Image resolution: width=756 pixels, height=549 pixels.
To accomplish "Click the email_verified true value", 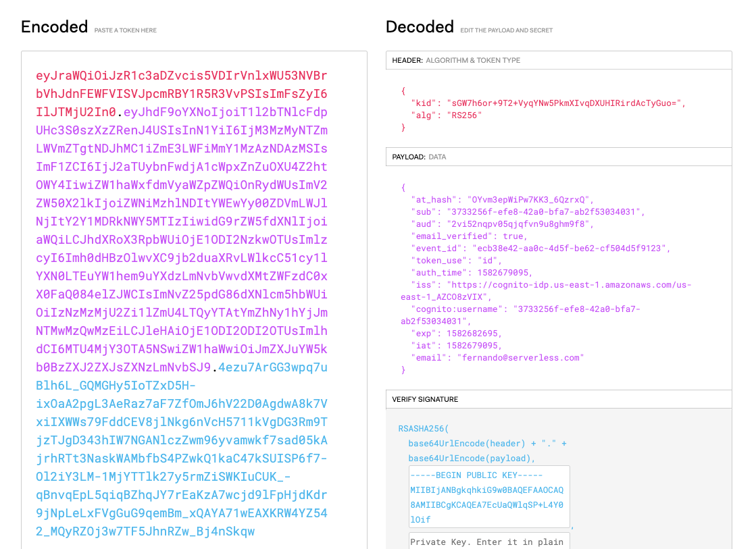I will click(x=522, y=236).
